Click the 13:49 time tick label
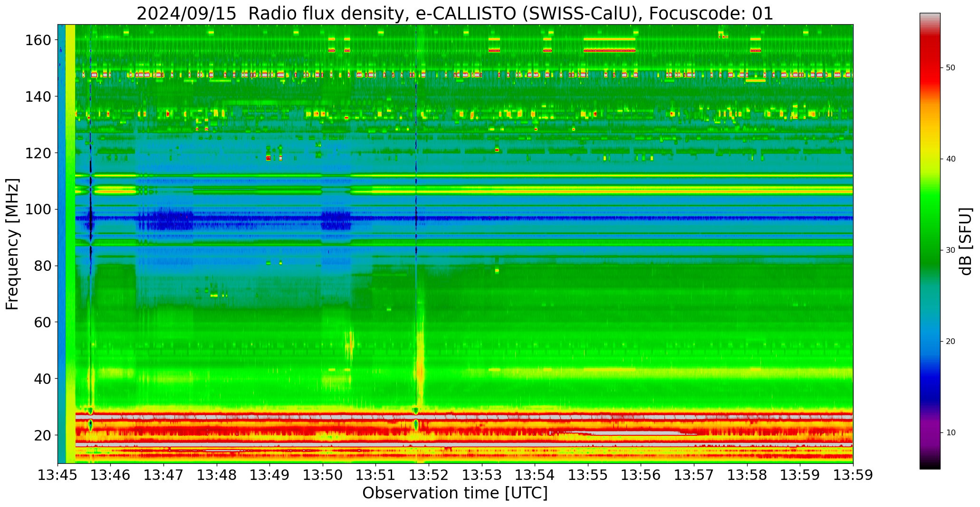Screen dimensions: 980x507 point(270,475)
